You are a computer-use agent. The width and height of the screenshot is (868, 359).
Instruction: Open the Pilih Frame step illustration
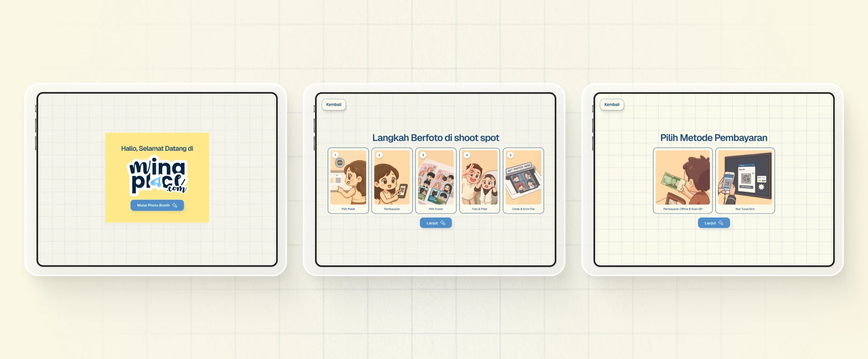click(436, 177)
